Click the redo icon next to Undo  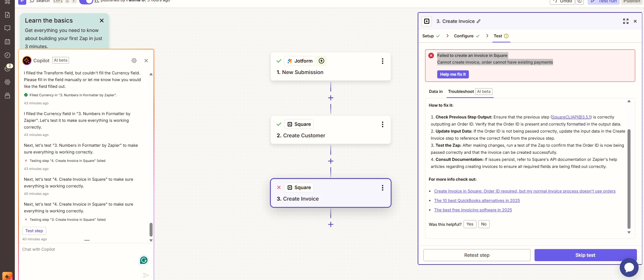[x=579, y=2]
